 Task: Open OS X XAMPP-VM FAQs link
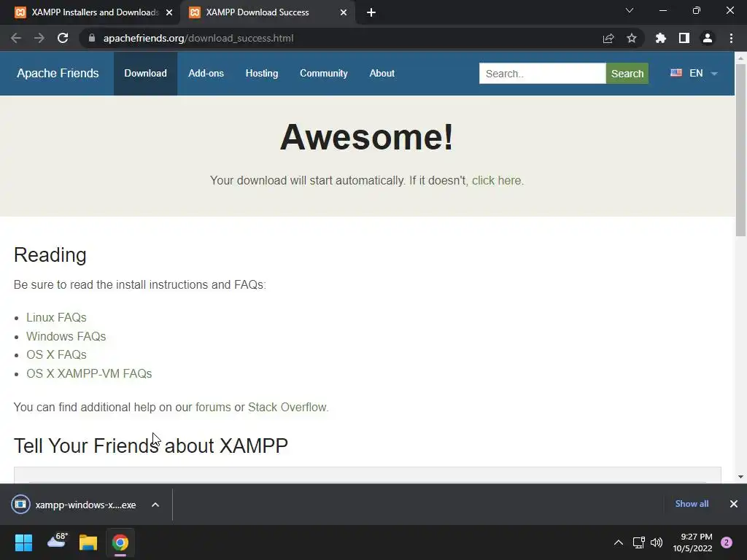point(89,374)
